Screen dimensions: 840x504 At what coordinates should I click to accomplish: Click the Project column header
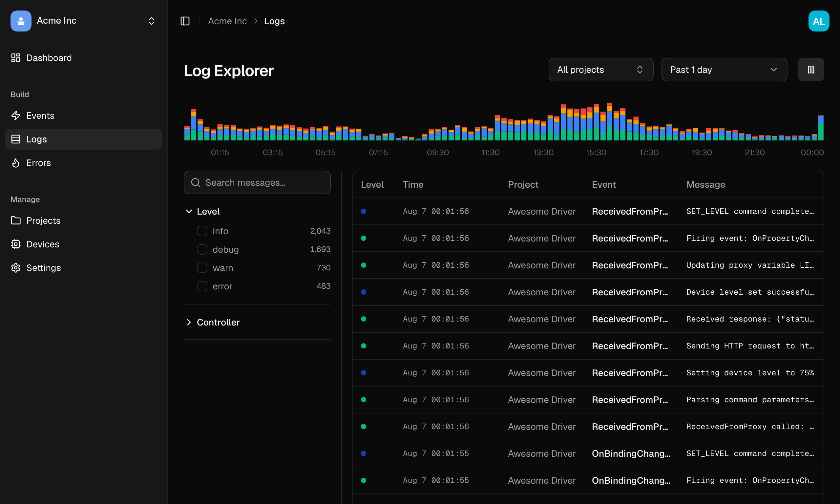click(523, 184)
